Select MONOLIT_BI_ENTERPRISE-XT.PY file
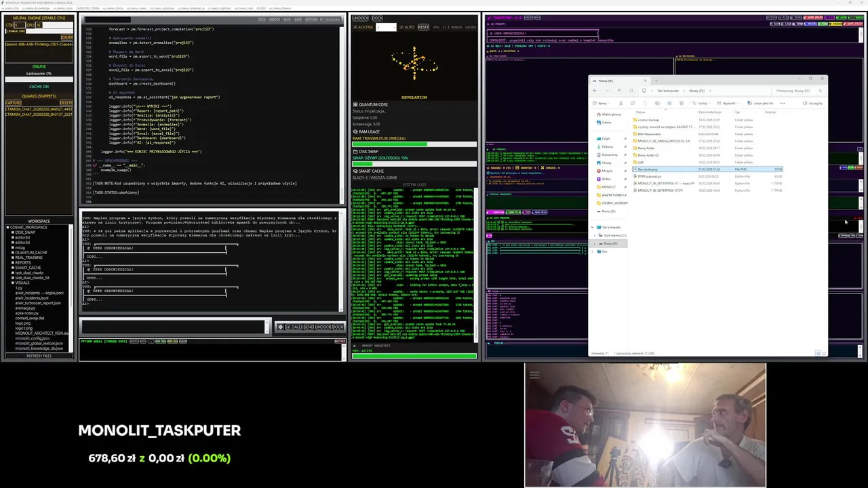This screenshot has width=868, height=488. (x=659, y=190)
